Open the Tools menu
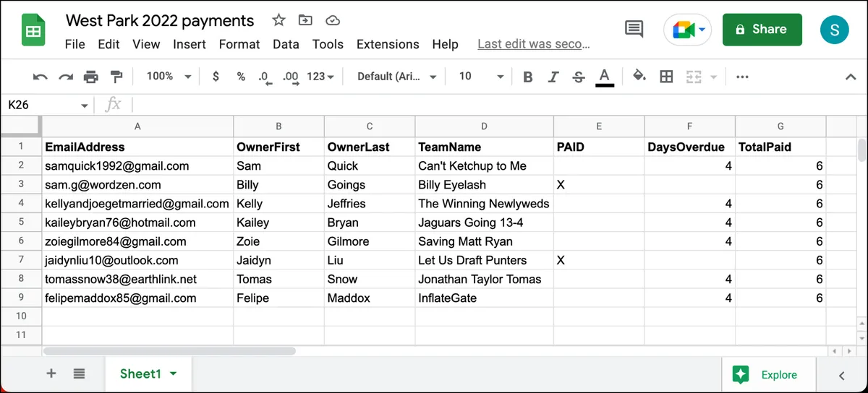This screenshot has height=393, width=868. coord(328,44)
